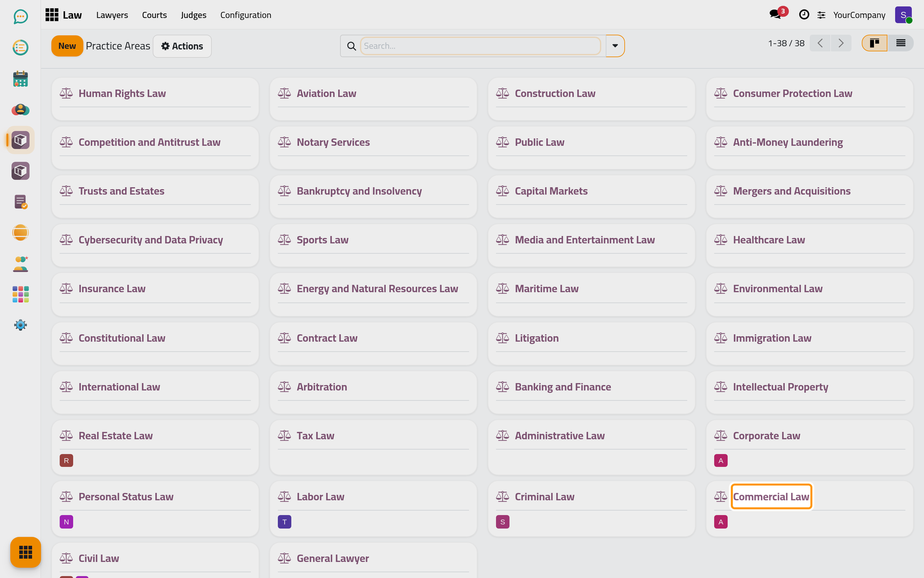Open the colorful Apps grid sidebar icon
This screenshot has height=578, width=924.
(20, 294)
